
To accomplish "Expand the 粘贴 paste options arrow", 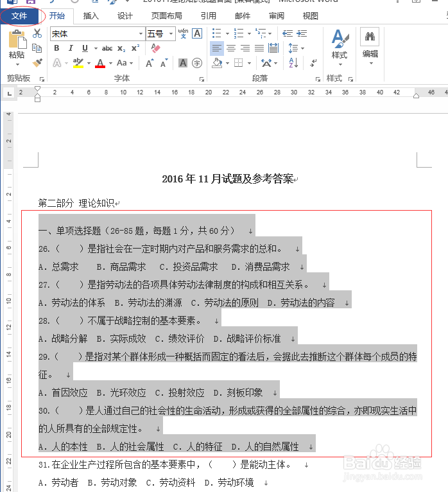I will [17, 64].
